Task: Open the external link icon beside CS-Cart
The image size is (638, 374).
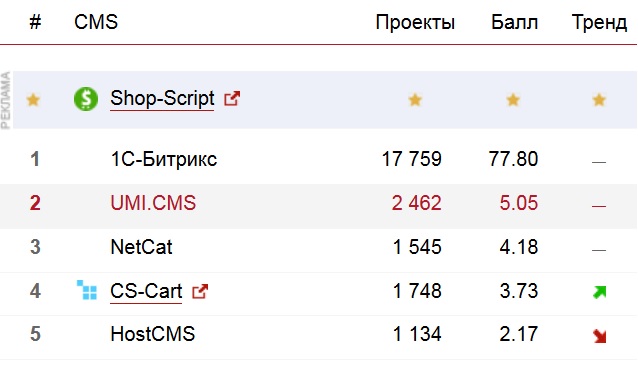Action: (x=200, y=291)
